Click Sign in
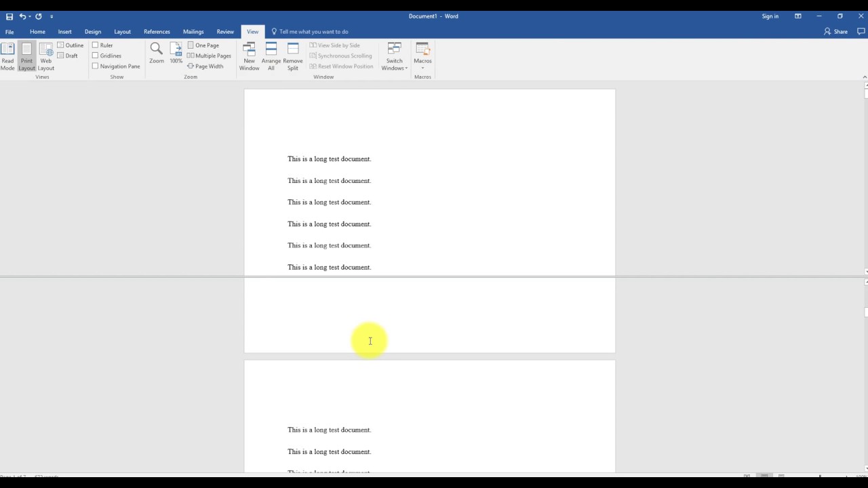868x488 pixels. pos(770,16)
